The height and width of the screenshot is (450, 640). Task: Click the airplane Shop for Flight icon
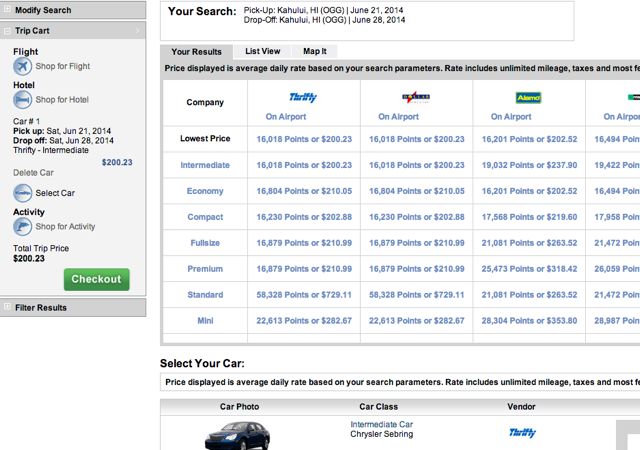(22, 66)
